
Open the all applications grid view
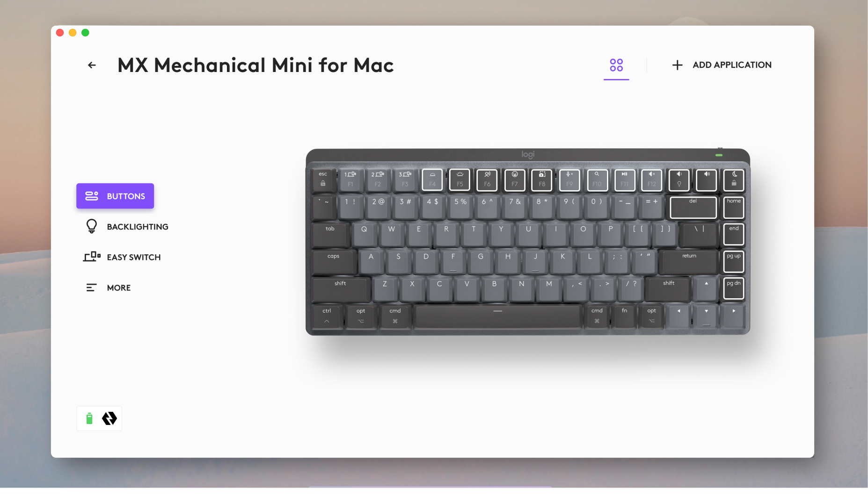click(x=616, y=65)
